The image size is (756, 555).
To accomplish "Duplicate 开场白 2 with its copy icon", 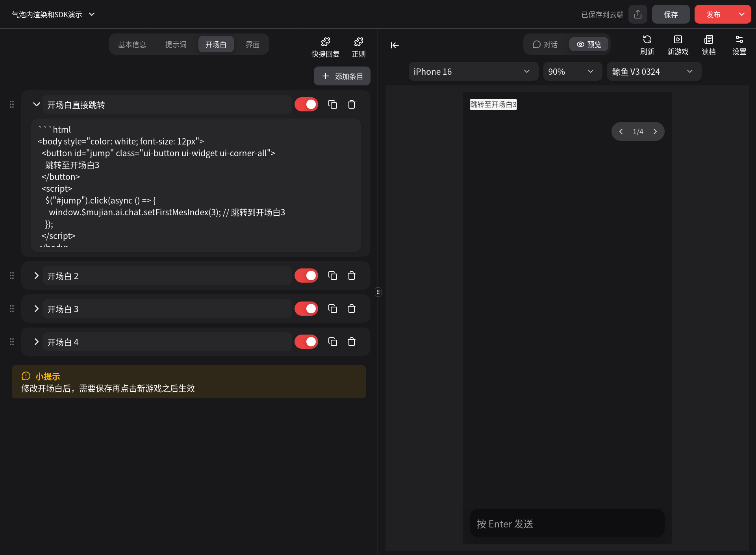I will pos(333,276).
